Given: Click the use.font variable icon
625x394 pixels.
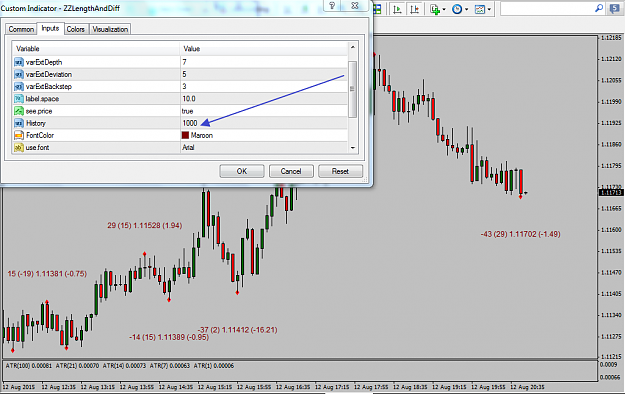Looking at the screenshot, I should [x=19, y=148].
